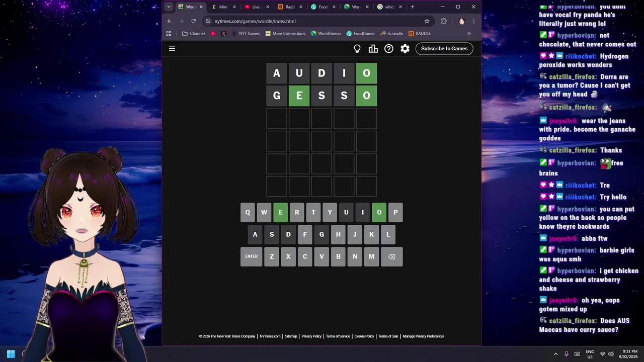Tap the R key on Wordle keyboard
644x362 pixels.
tap(297, 212)
